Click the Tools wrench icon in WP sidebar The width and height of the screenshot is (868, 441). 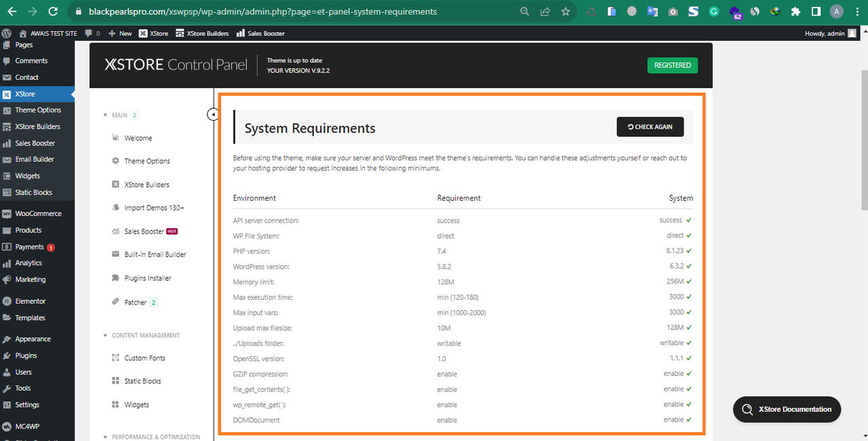point(7,388)
